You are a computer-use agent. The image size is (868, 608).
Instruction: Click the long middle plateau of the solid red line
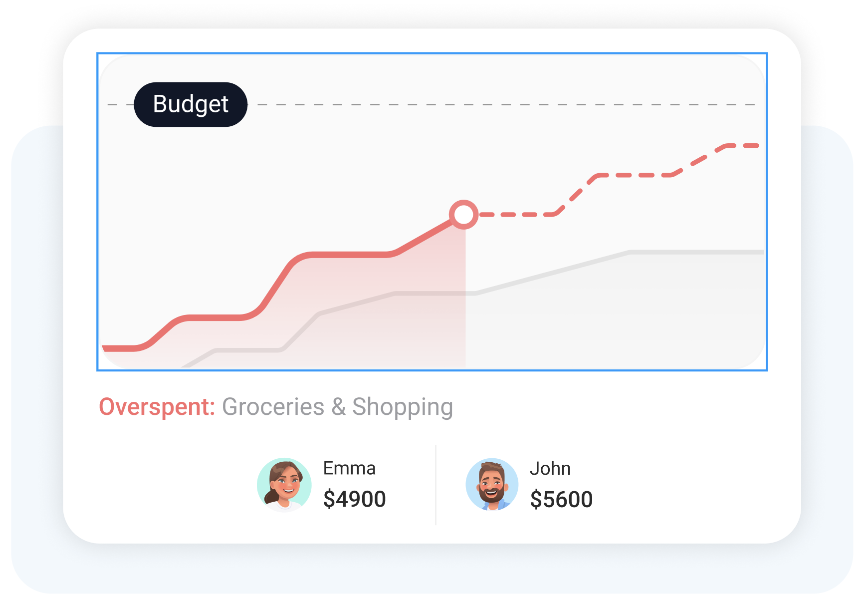click(349, 255)
